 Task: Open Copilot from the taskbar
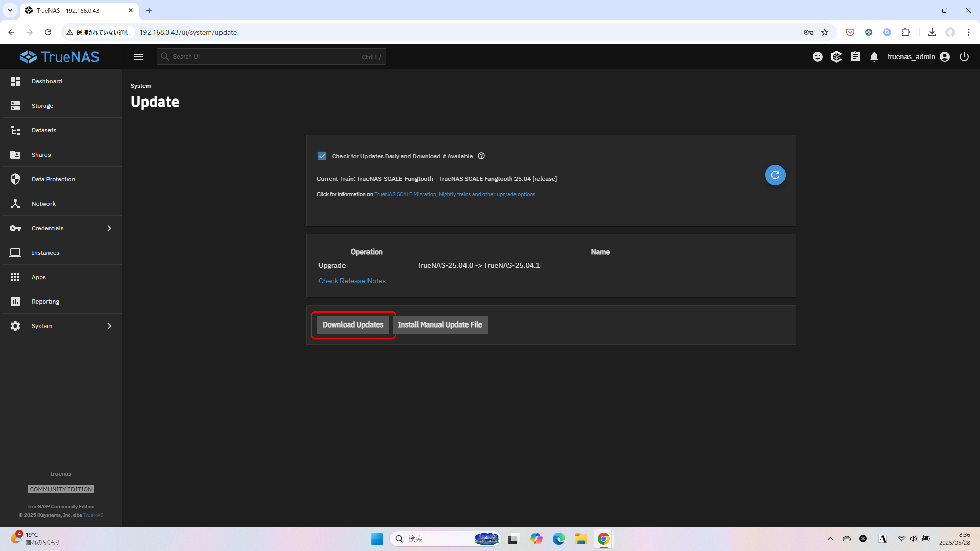[536, 539]
